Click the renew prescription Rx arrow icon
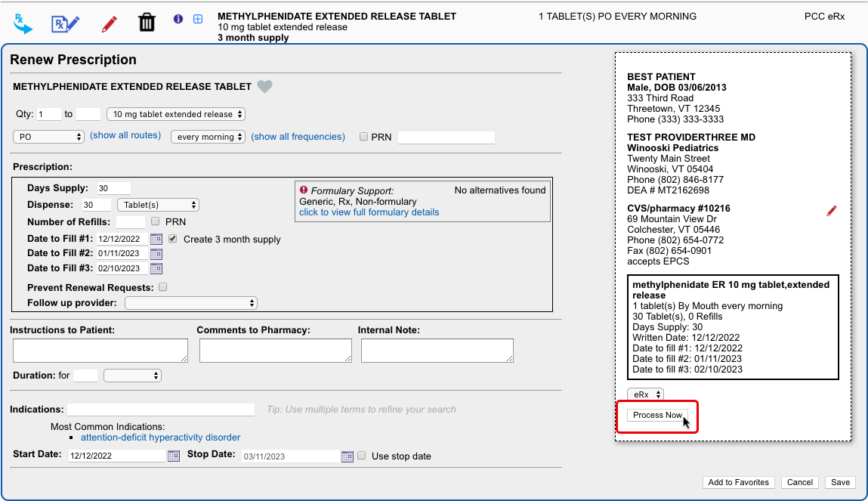 pyautogui.click(x=23, y=24)
